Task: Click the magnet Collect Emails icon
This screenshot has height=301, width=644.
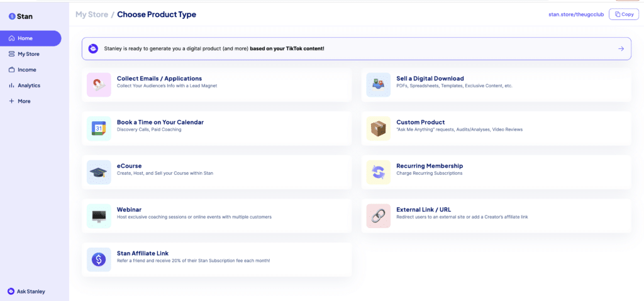Action: point(99,85)
